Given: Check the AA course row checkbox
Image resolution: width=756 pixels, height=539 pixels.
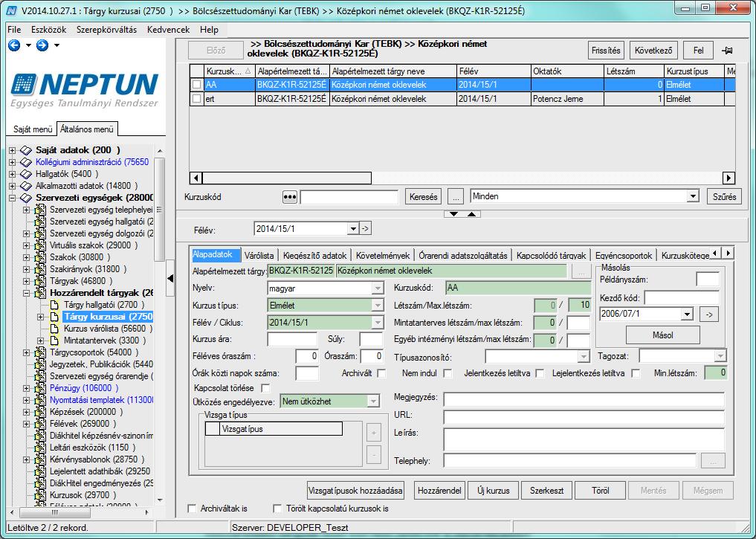Looking at the screenshot, I should click(x=197, y=85).
